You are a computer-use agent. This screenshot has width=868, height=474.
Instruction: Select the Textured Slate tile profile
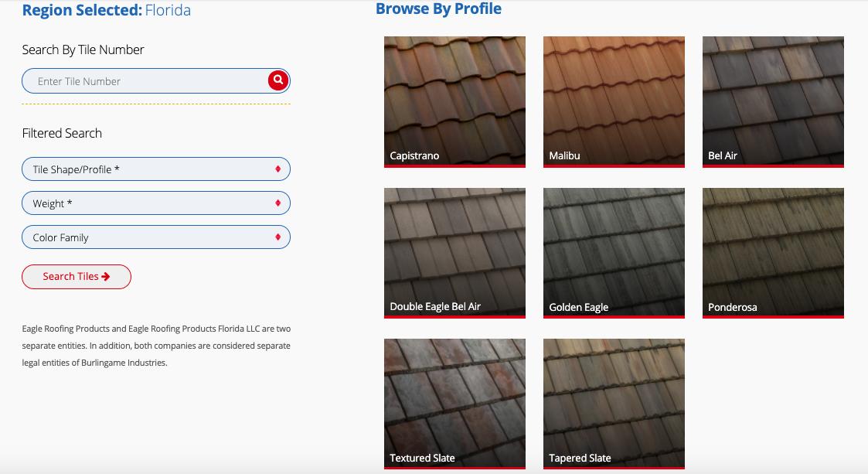point(454,404)
